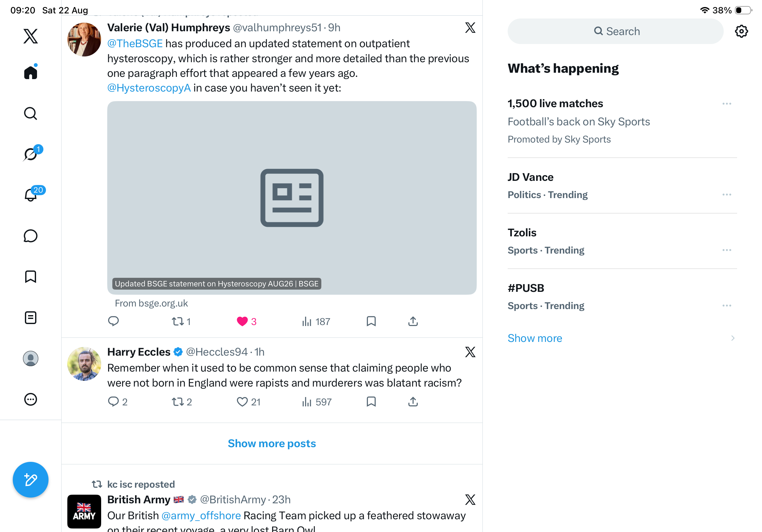
Task: Unlike Valerie Humphreys' post
Action: click(x=242, y=321)
